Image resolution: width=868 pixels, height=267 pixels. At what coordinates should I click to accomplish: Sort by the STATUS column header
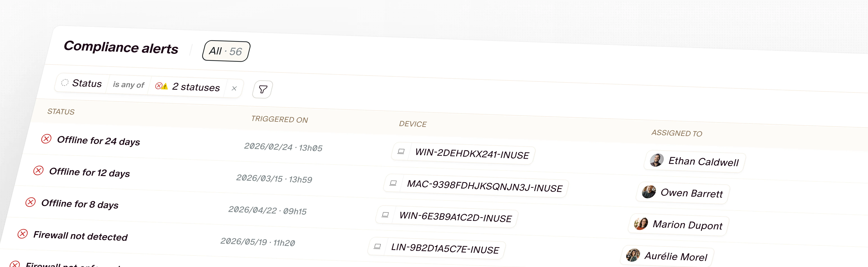tap(61, 111)
